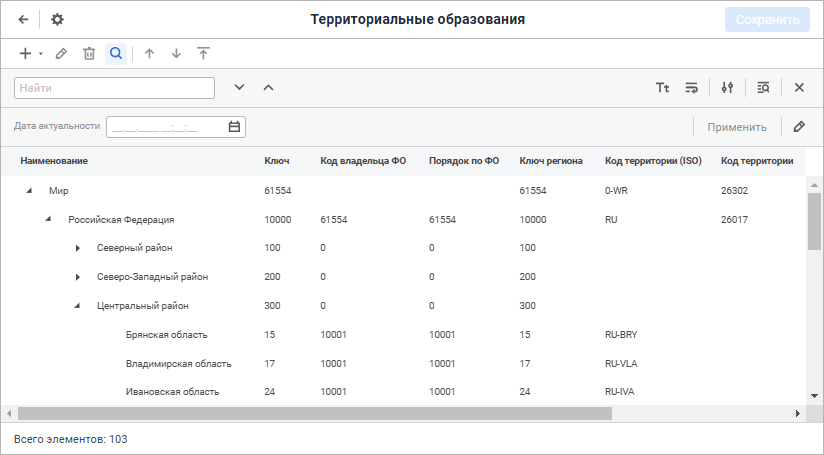824x455 pixels.
Task: Collapse the Центральный район tree node
Action: click(78, 306)
